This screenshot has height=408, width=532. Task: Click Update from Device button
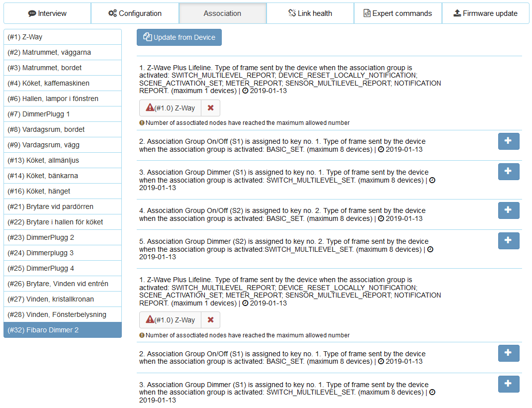coord(179,37)
